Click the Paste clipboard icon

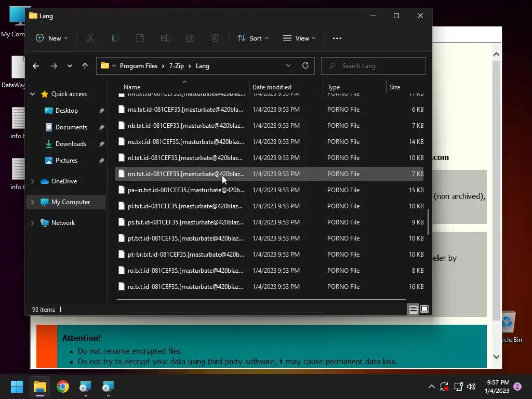point(140,38)
